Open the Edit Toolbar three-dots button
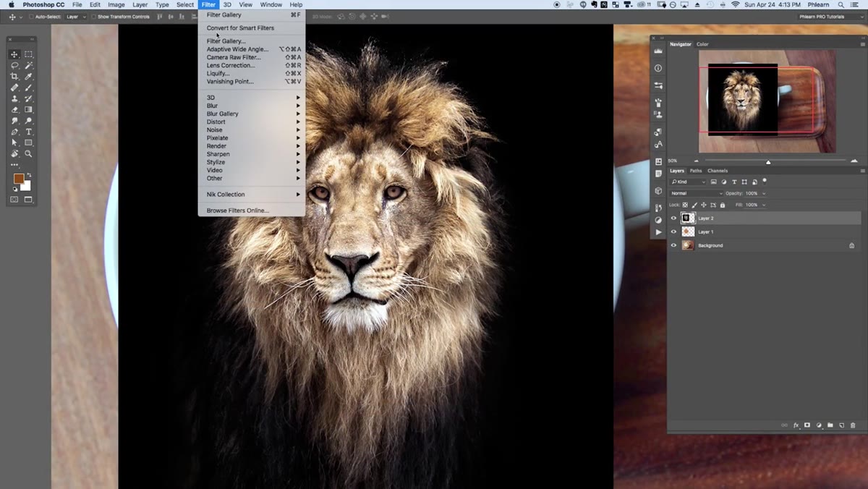This screenshot has width=868, height=489. click(x=14, y=165)
